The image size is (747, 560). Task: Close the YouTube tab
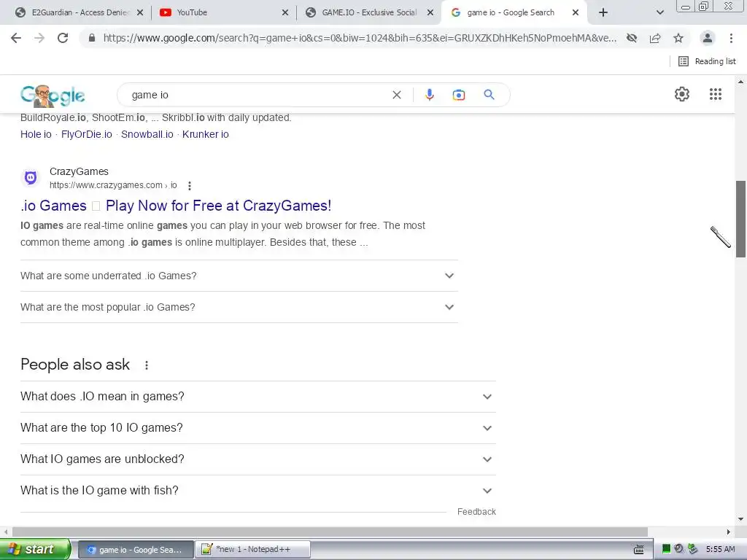coord(285,13)
